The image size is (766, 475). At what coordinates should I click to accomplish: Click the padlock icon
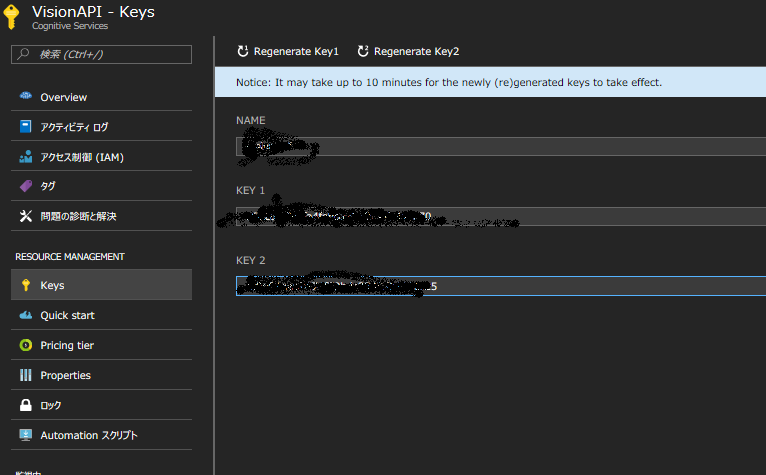pyautogui.click(x=25, y=405)
